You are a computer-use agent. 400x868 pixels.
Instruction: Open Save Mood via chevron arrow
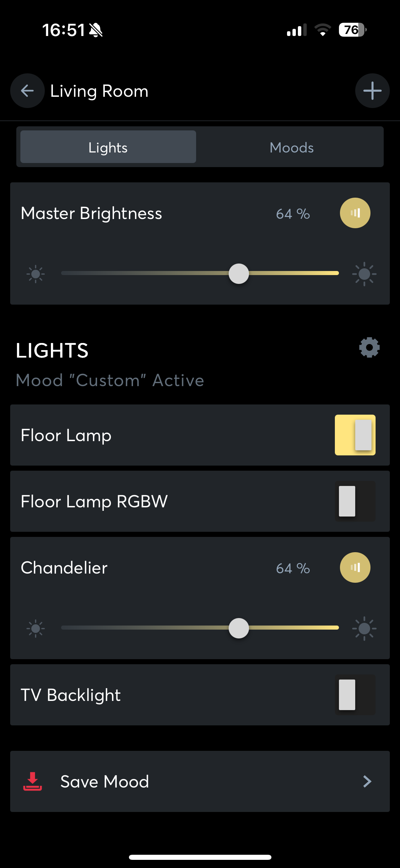pos(367,781)
